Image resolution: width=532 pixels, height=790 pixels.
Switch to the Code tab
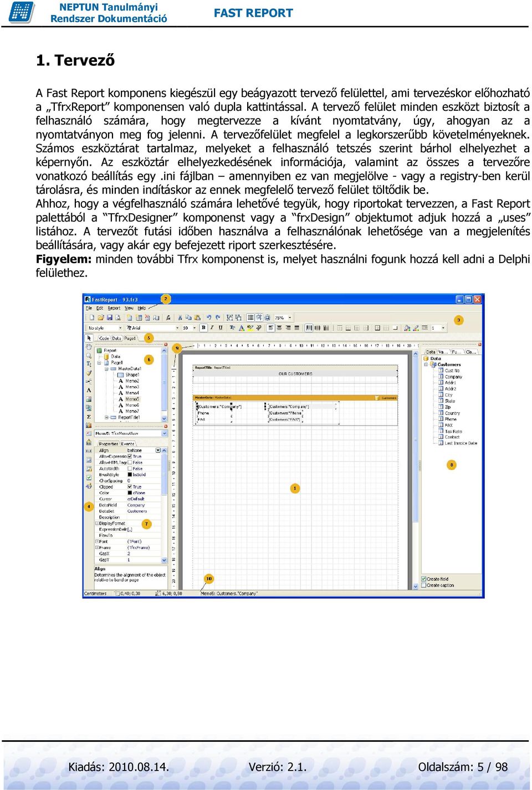pos(104,338)
